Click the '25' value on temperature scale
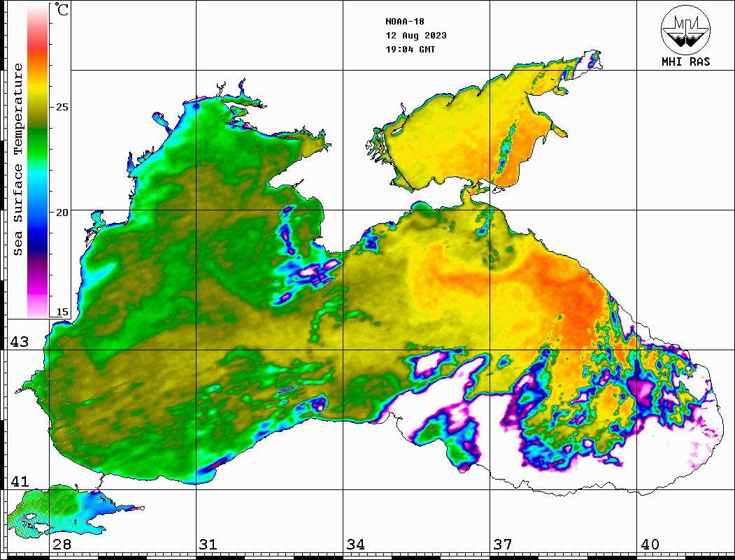 [x=62, y=107]
